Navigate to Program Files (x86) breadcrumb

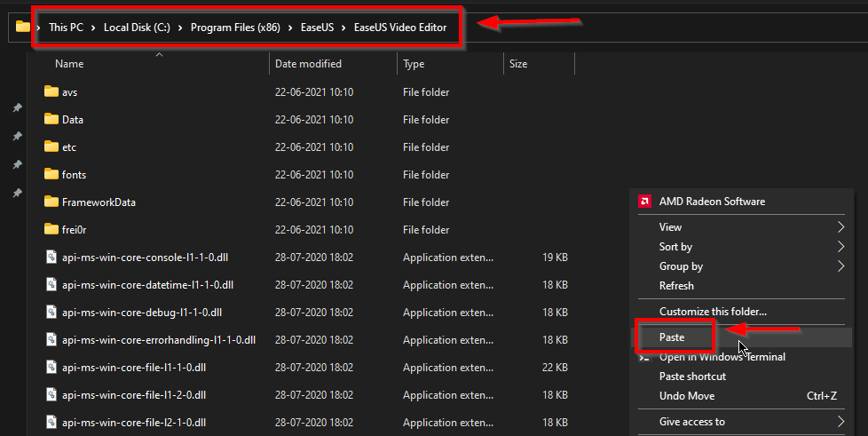235,28
